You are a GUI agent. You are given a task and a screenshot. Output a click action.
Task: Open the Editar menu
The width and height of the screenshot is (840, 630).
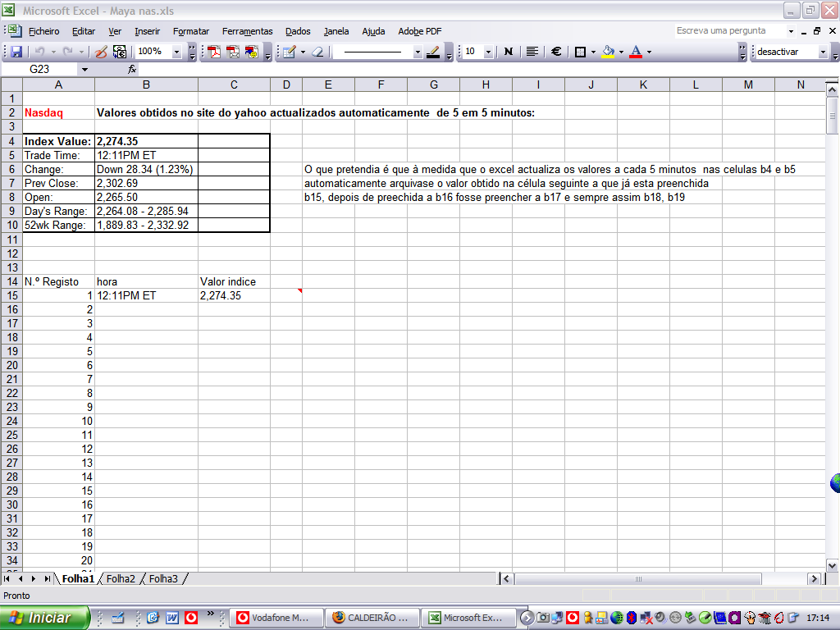pyautogui.click(x=84, y=31)
